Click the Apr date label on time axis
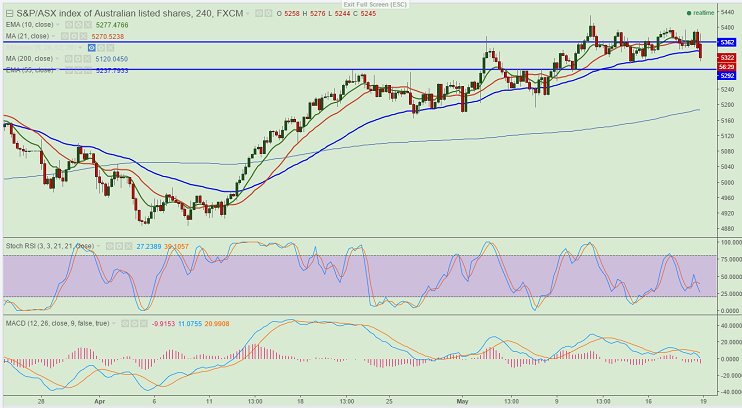 click(x=100, y=401)
